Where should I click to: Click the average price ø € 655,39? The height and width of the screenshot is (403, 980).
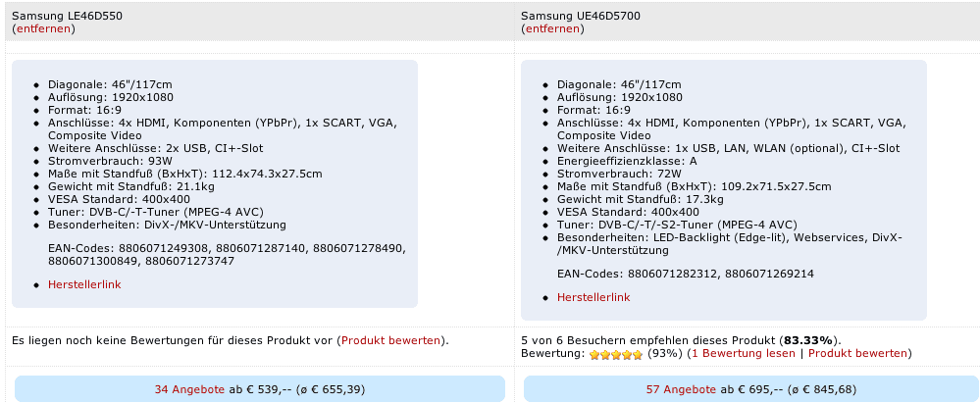pos(332,389)
